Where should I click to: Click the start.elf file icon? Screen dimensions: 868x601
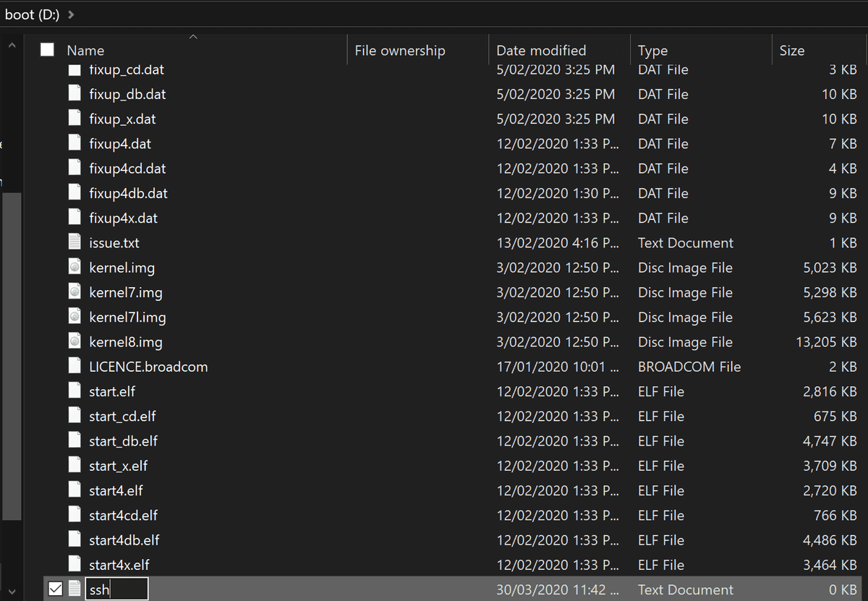[x=74, y=391]
